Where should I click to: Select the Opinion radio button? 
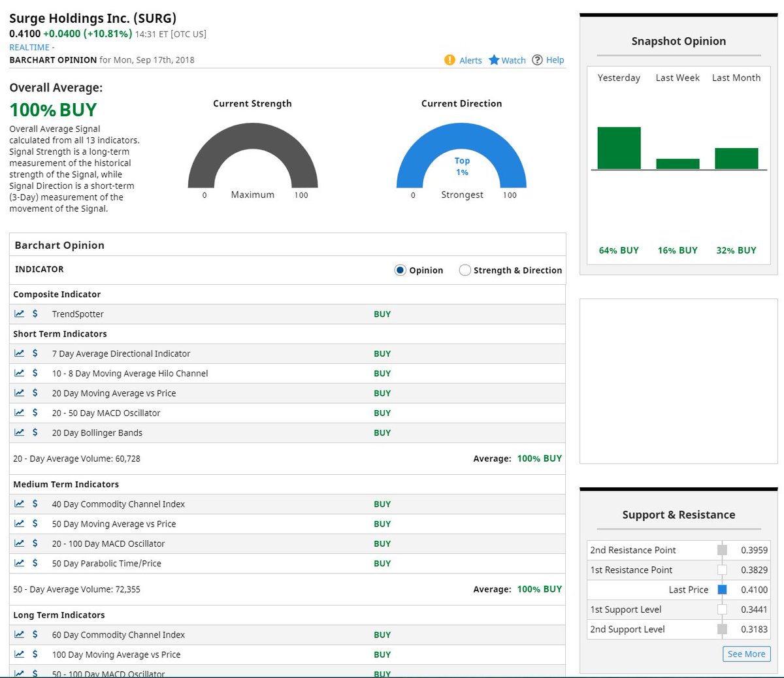coord(400,270)
